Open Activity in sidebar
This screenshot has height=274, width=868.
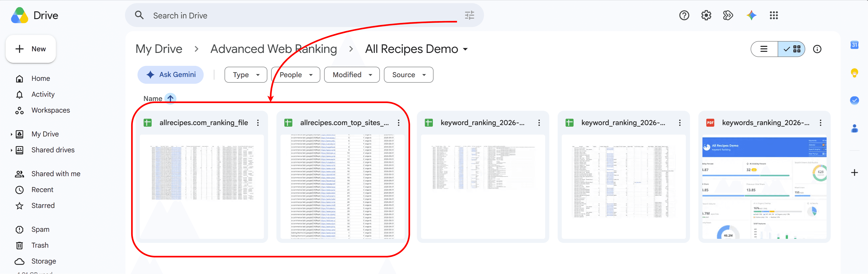[43, 94]
